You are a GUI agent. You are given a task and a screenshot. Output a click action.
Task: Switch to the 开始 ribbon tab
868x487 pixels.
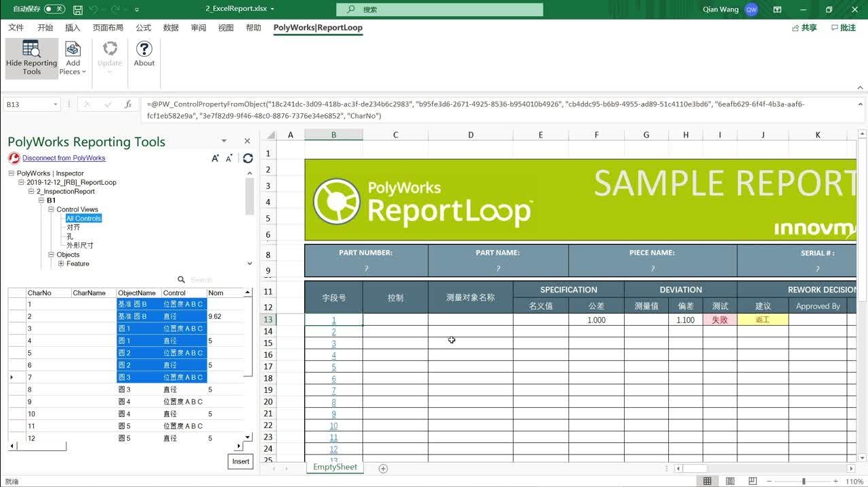pos(45,28)
